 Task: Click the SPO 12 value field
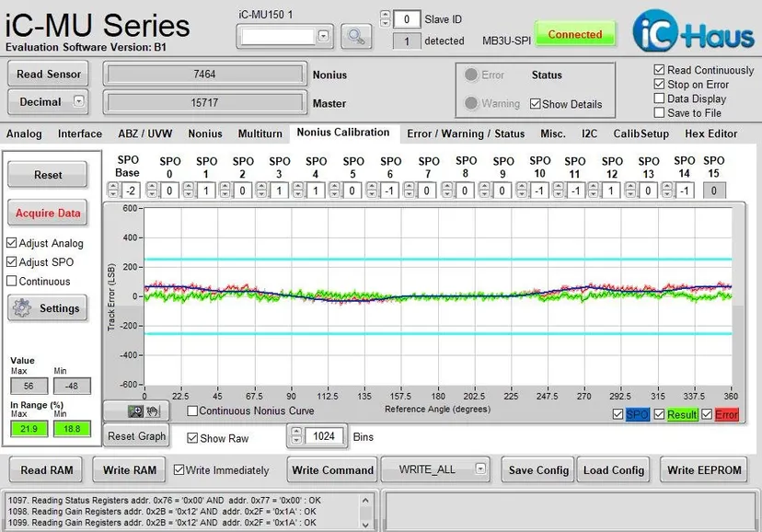point(611,191)
